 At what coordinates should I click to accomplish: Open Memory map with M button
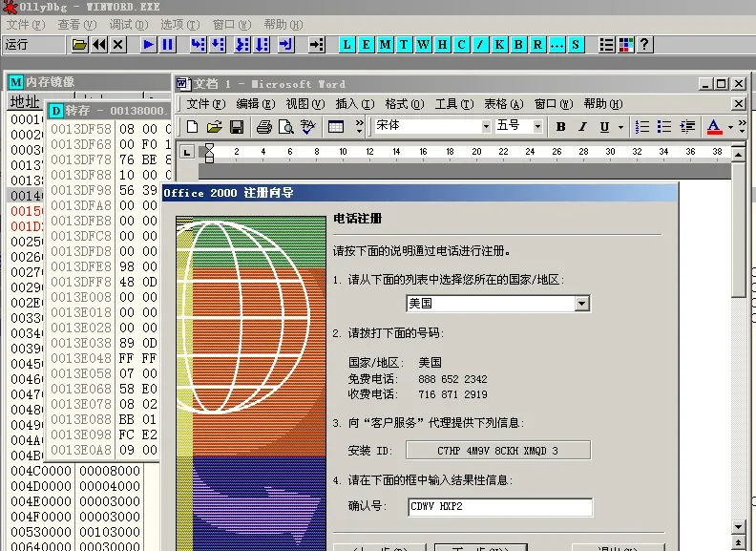[x=385, y=45]
